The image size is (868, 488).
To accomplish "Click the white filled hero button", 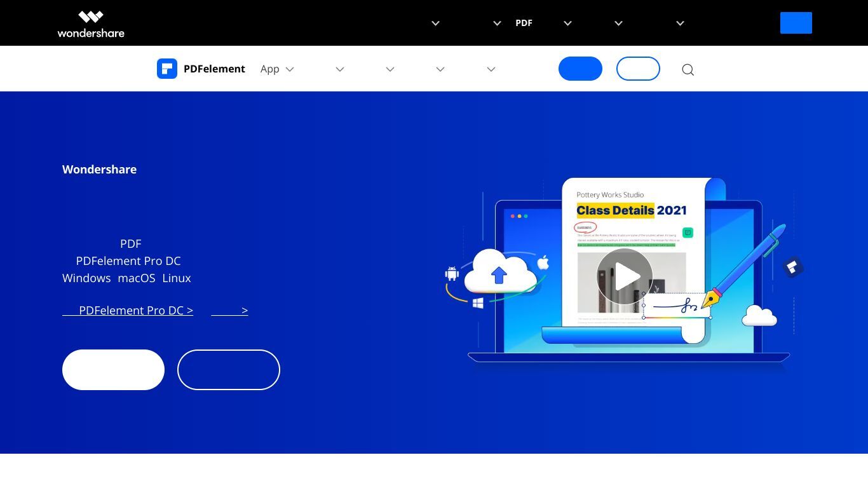I will tap(113, 370).
